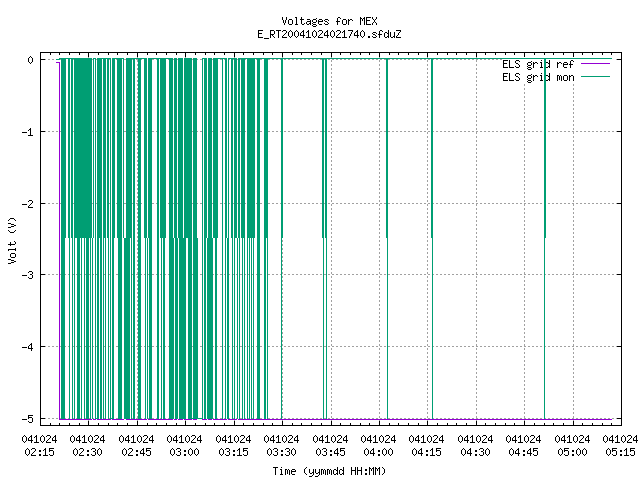
Task: Click the 'Volt (V)' y-axis label
Action: 12,240
